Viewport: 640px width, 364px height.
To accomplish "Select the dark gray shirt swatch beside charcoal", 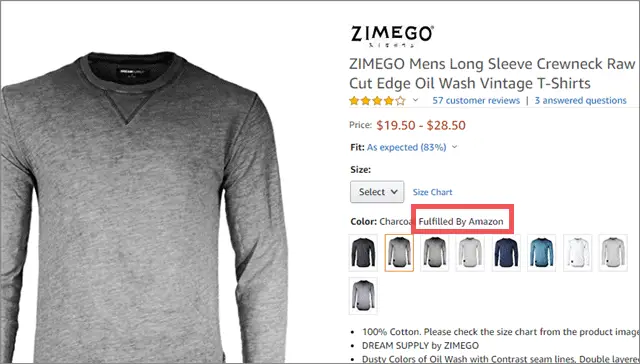I will point(435,253).
